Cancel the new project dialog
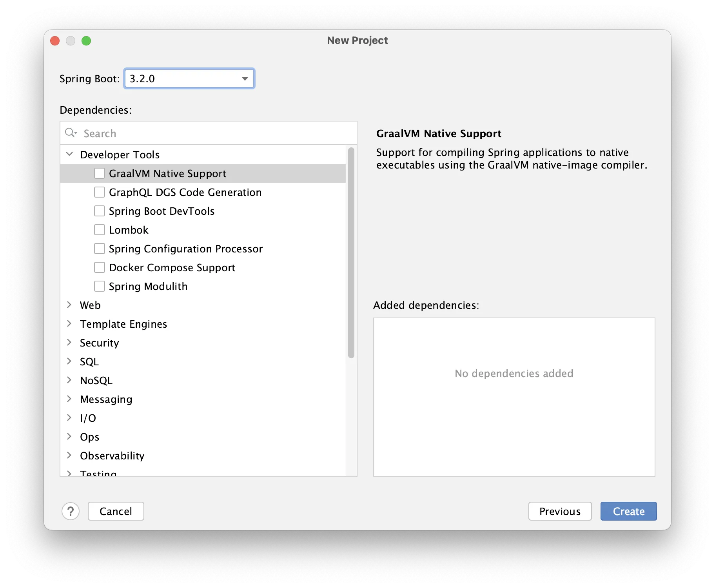Screen dimensions: 715x588 (x=116, y=511)
